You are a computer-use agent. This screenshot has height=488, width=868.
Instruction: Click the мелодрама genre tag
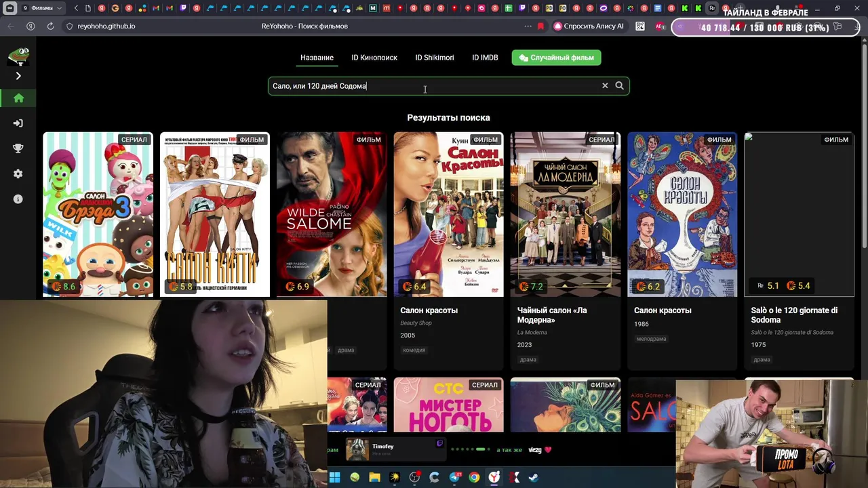(x=651, y=339)
